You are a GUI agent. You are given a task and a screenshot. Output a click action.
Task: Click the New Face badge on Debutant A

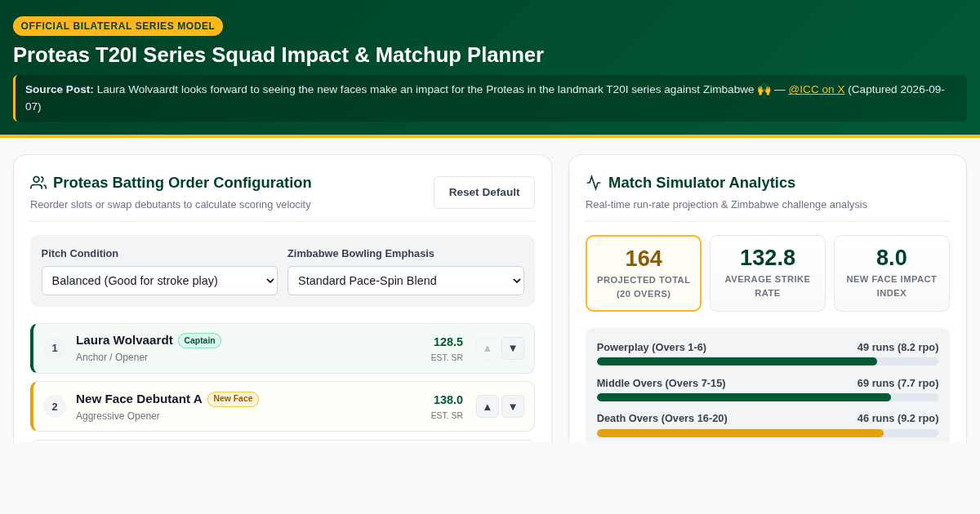tap(233, 399)
